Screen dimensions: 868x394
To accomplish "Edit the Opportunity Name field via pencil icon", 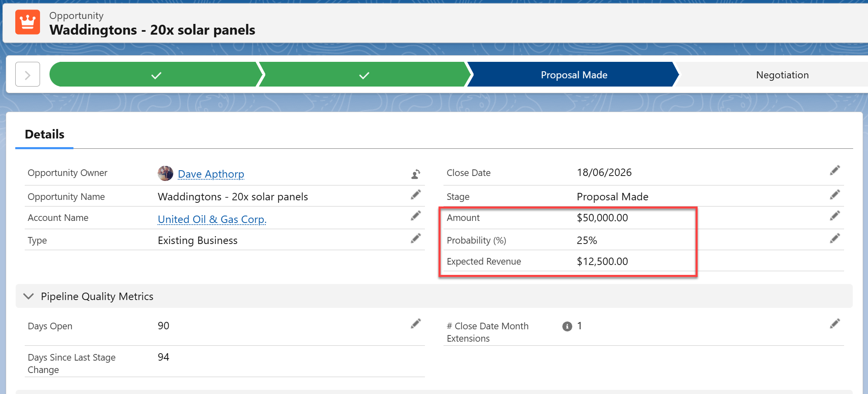I will [x=416, y=195].
